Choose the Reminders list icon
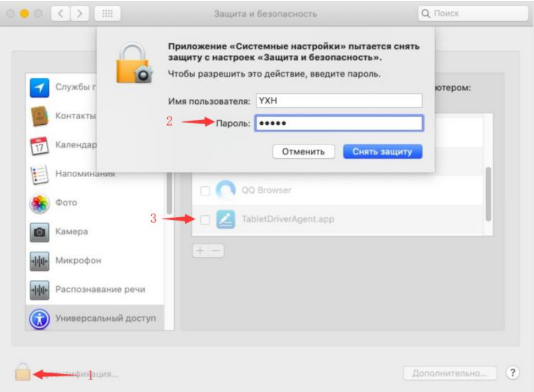 (40, 174)
